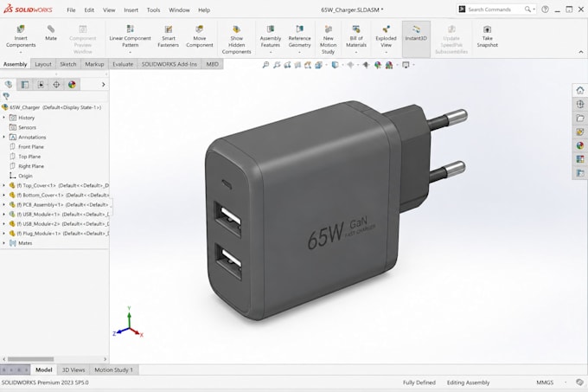This screenshot has height=392, width=588.
Task: Open the FeatureManager design tree tab
Action: click(9, 85)
